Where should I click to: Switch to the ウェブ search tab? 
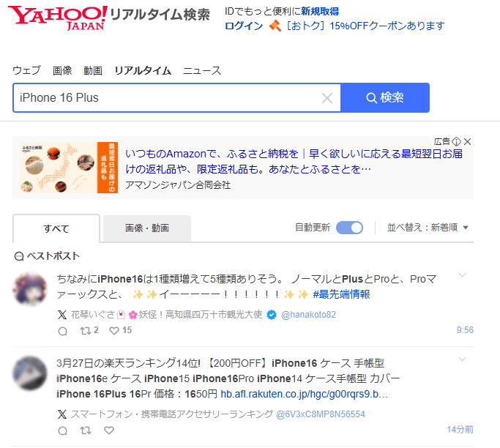coord(27,70)
